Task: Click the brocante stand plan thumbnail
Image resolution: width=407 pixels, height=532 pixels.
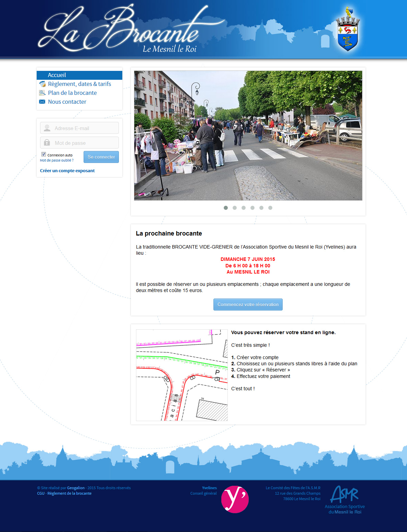Action: [182, 375]
